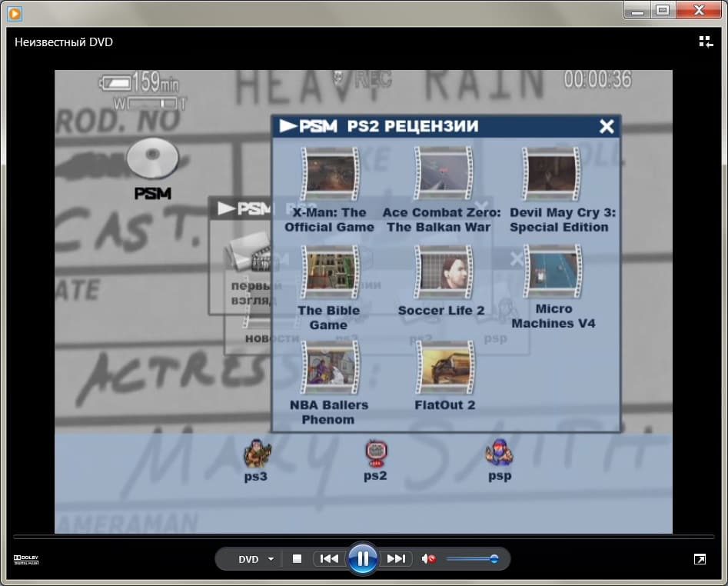
Task: Choose the Micro Machines V4 film icon
Action: tap(553, 271)
